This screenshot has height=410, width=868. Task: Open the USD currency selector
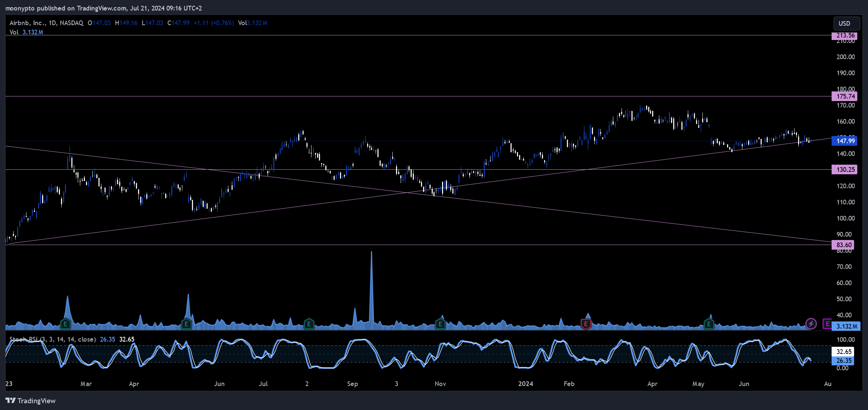click(x=846, y=24)
